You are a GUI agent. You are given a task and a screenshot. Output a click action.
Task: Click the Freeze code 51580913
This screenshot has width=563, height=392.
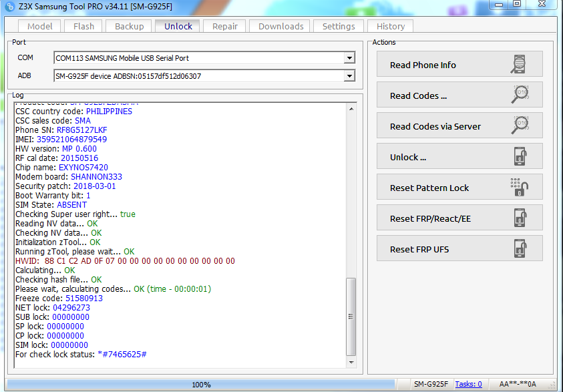[x=84, y=299]
